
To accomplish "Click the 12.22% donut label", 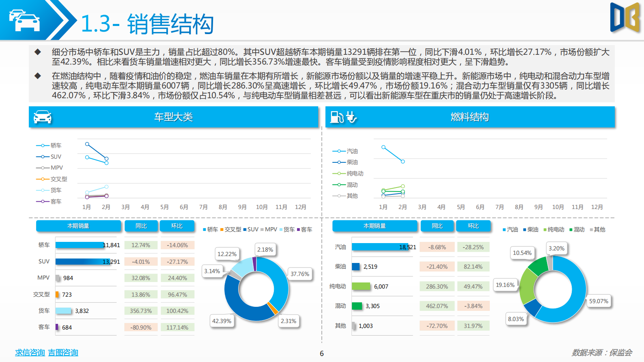I will tap(227, 254).
